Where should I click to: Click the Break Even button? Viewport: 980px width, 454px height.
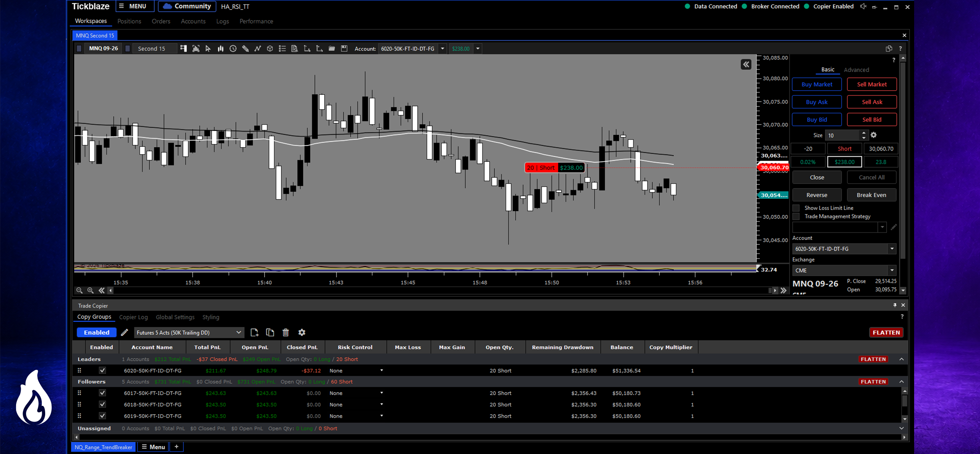point(872,195)
